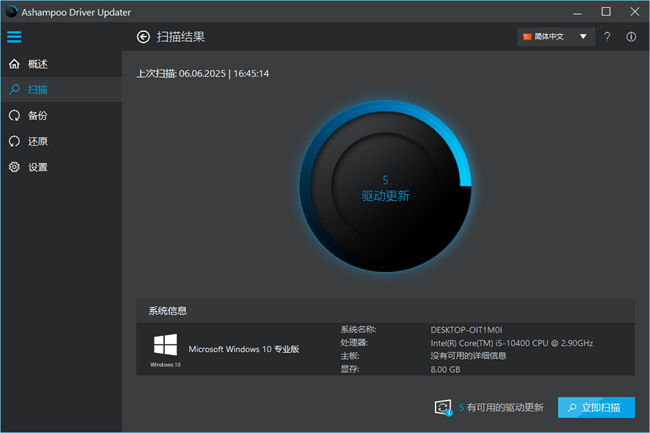
Task: Collapse the sidebar with the hamburger menu
Action: tap(14, 37)
